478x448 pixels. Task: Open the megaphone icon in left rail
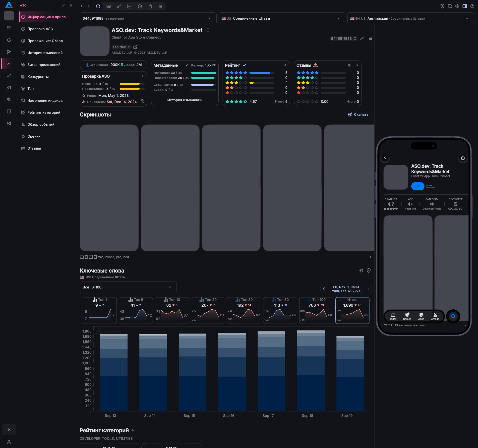[9, 88]
